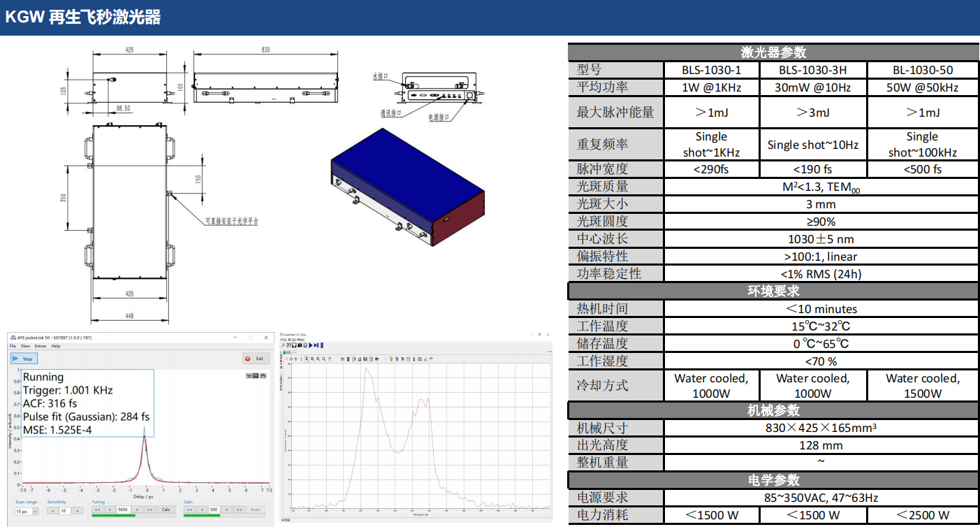980x527 pixels.
Task: Click the cell 50W @50kHz
Action: (x=923, y=87)
